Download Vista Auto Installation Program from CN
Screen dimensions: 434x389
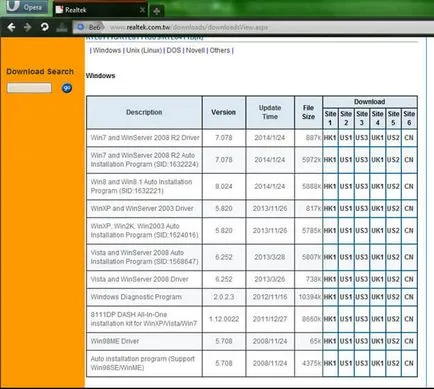(409, 257)
